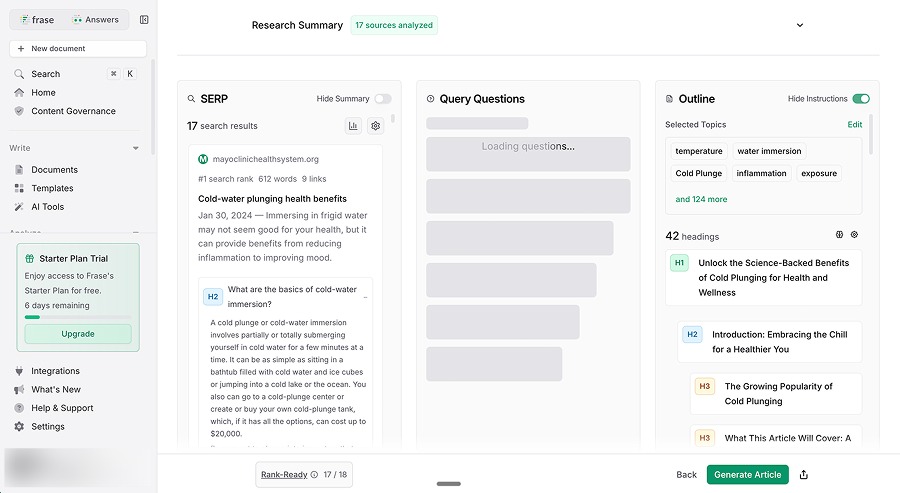The image size is (900, 493).
Task: Click the Back button
Action: [x=686, y=475]
